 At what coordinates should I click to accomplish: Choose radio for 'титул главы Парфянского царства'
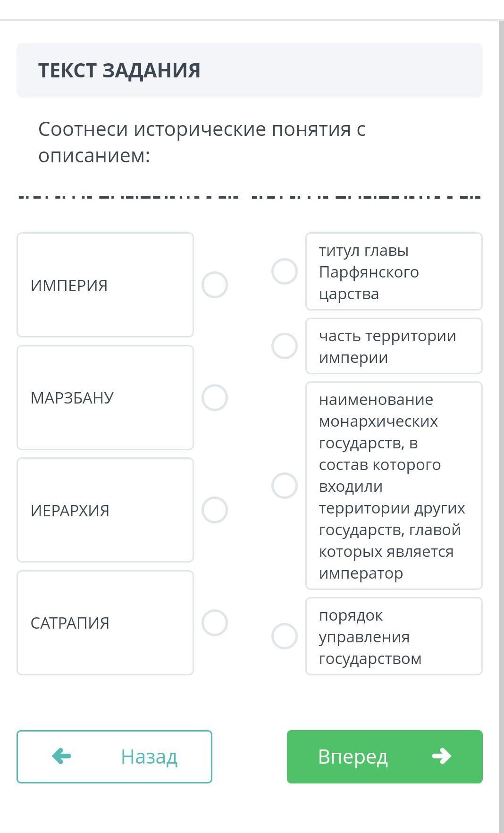(285, 271)
